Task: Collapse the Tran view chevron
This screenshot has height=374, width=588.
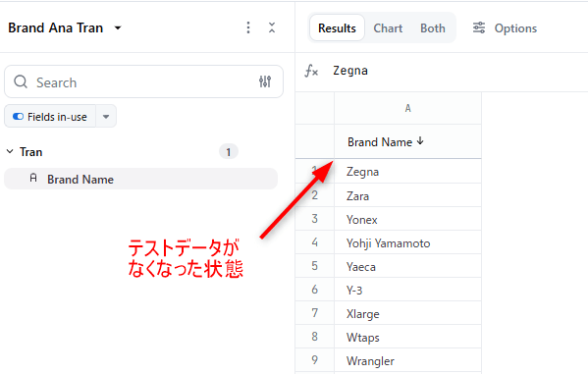Action: [x=10, y=151]
